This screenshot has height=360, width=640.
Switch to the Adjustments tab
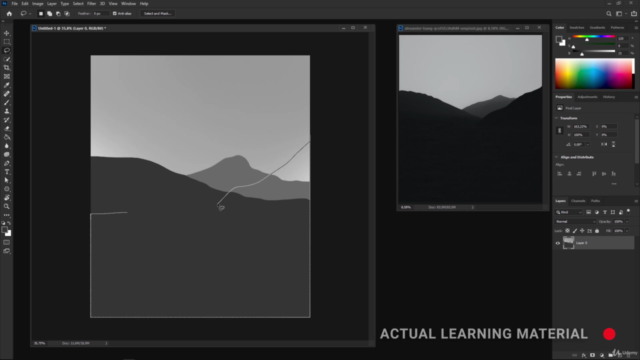587,97
